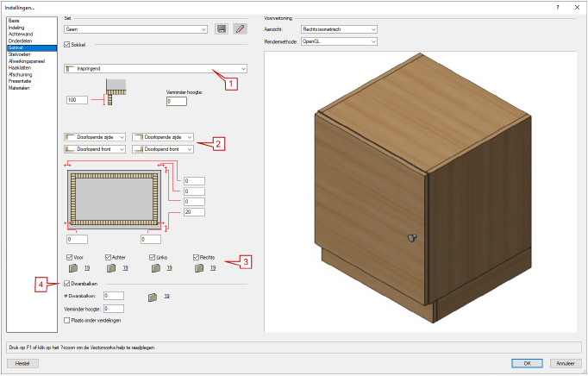Open the top-right Doorlopende zijde dropdown
The width and height of the screenshot is (588, 376).
163,137
